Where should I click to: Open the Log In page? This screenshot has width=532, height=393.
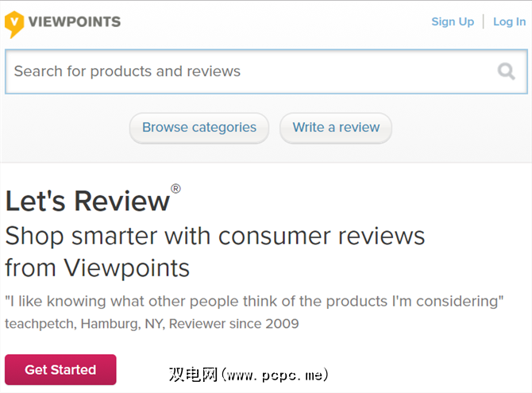(509, 21)
